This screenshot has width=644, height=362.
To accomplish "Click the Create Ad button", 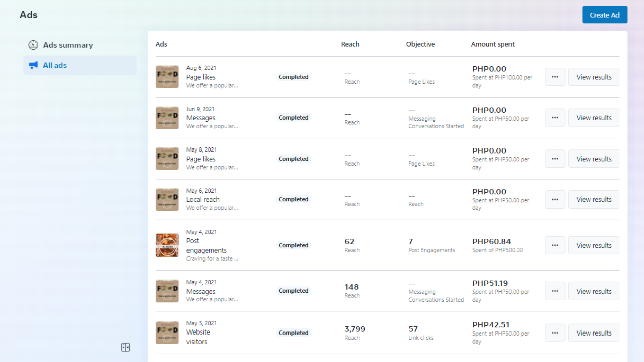I will click(604, 15).
